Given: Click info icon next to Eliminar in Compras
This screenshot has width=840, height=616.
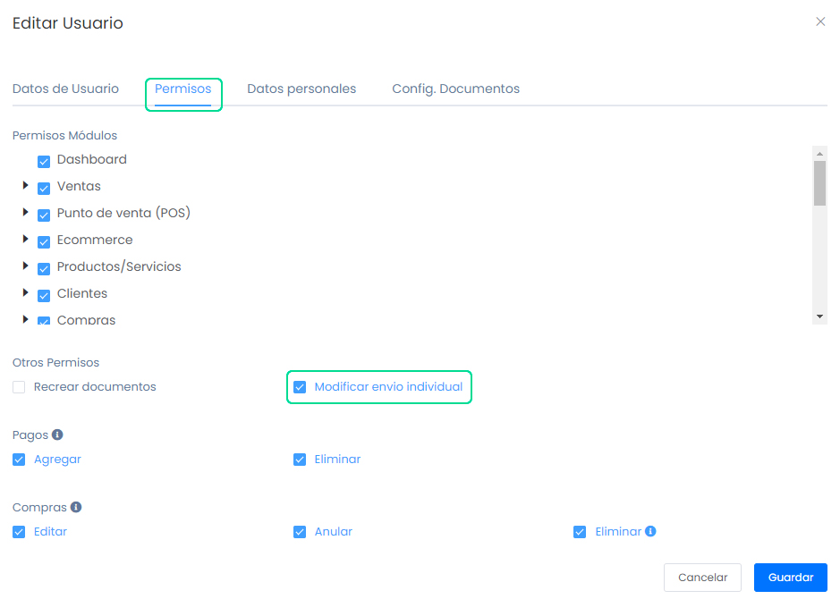Looking at the screenshot, I should [x=650, y=532].
